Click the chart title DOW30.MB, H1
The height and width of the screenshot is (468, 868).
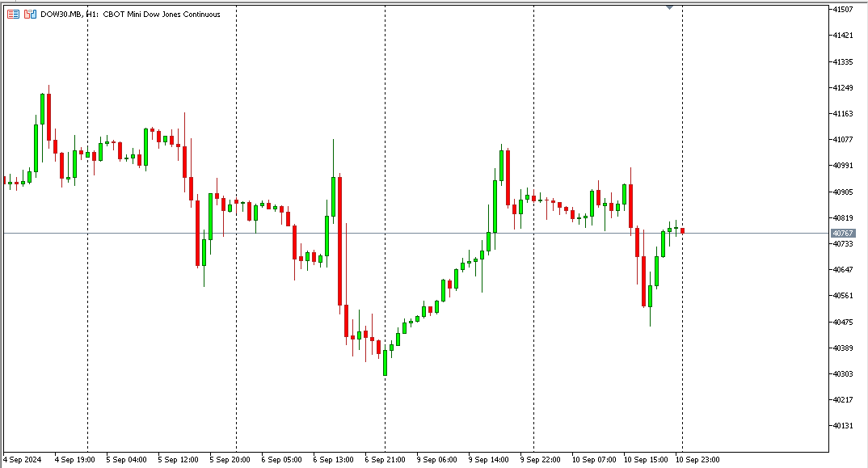(x=70, y=15)
